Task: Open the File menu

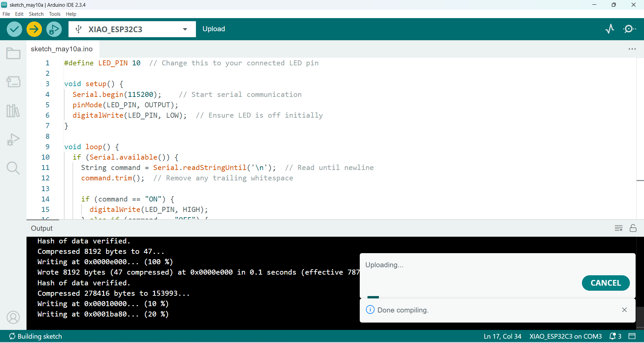Action: click(x=6, y=14)
